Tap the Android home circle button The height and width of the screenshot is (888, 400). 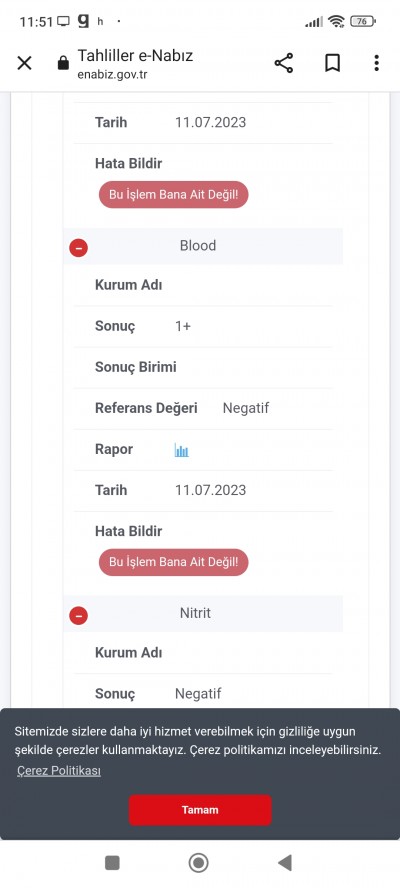tap(198, 863)
